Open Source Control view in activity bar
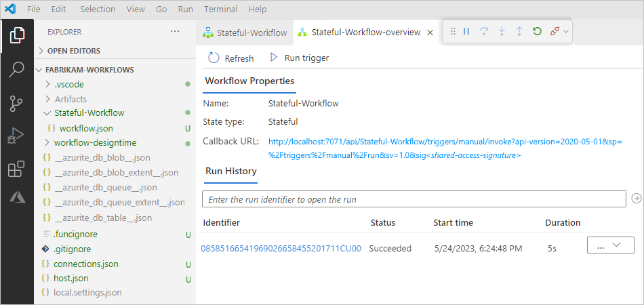644x305 pixels. click(x=16, y=104)
